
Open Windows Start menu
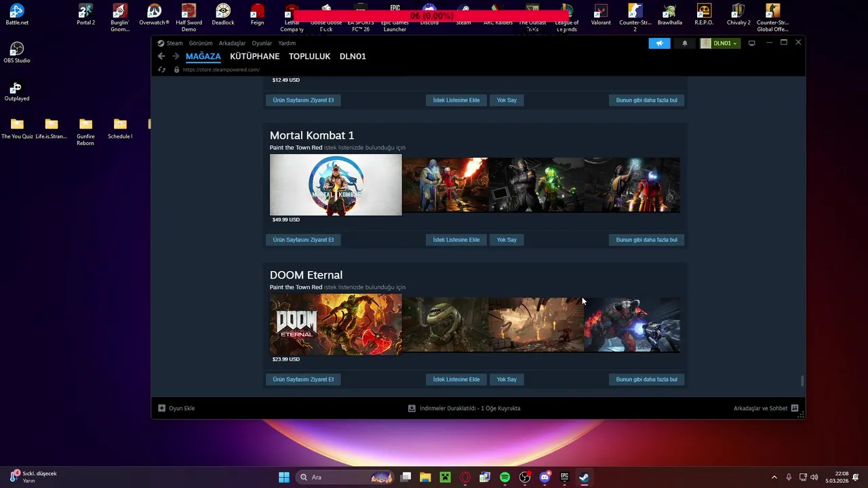click(x=284, y=477)
